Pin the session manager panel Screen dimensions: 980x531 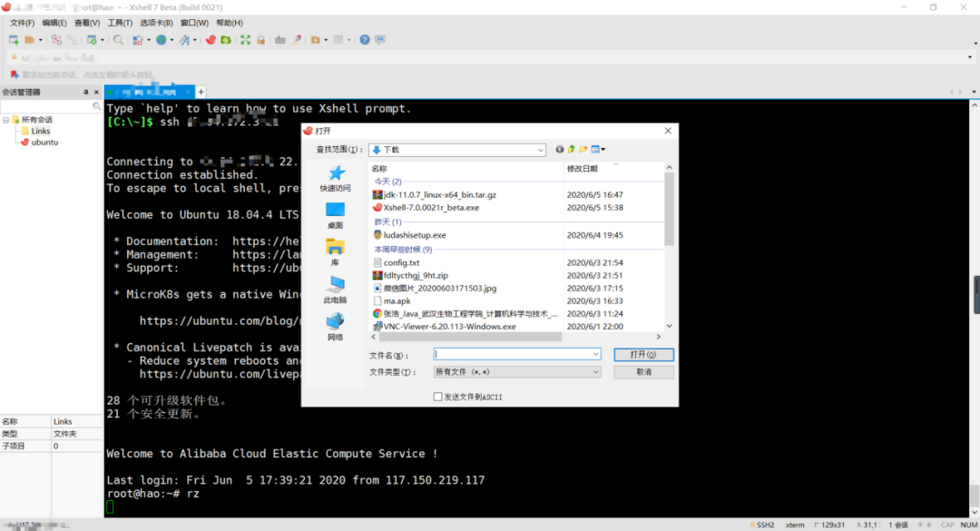click(86, 92)
